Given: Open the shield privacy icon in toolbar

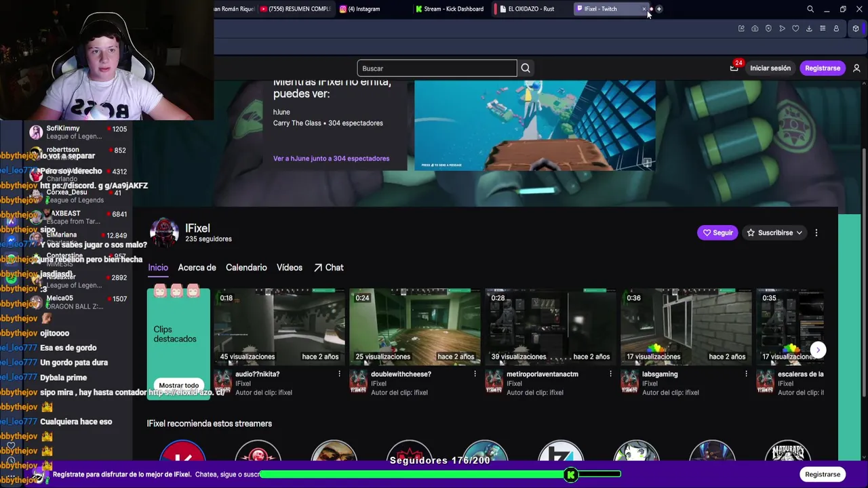Looking at the screenshot, I should click(x=768, y=28).
